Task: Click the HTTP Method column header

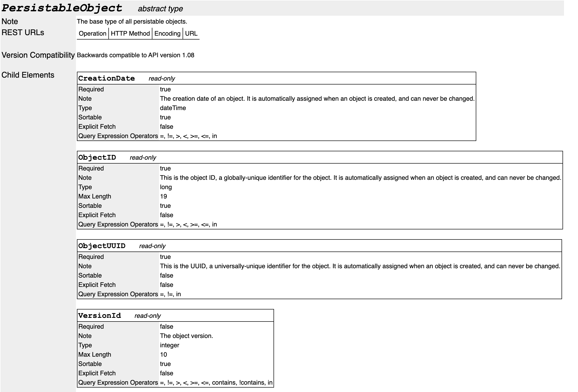Action: point(130,34)
